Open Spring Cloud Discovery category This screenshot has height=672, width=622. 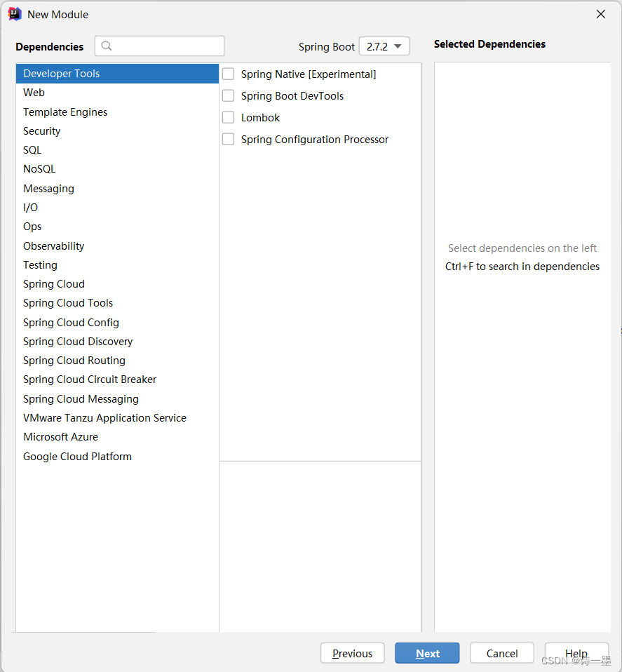point(117,342)
